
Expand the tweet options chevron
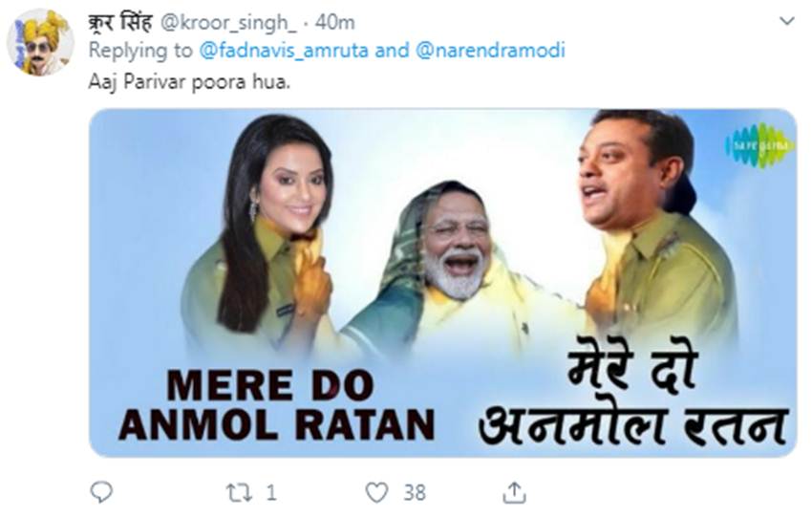(786, 20)
